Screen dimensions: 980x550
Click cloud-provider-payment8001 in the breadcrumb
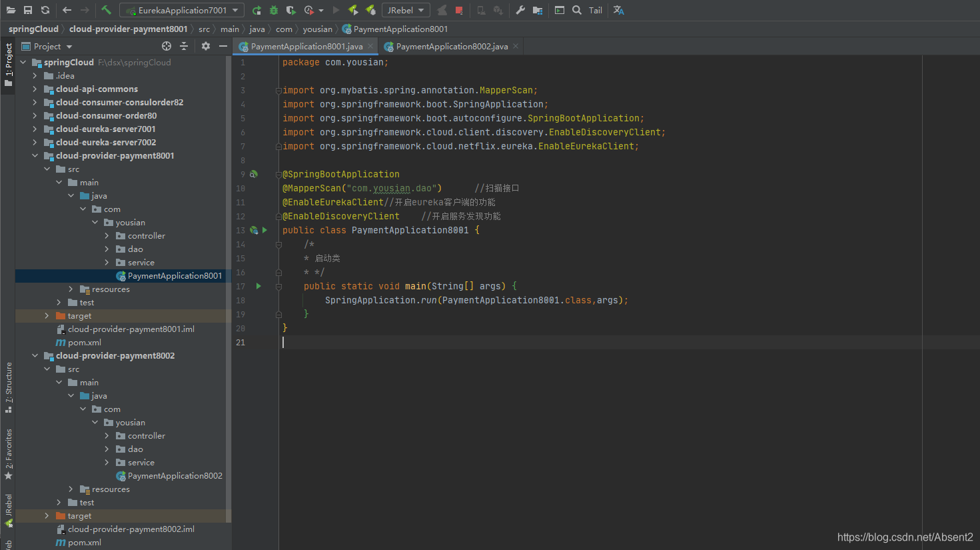(x=129, y=29)
